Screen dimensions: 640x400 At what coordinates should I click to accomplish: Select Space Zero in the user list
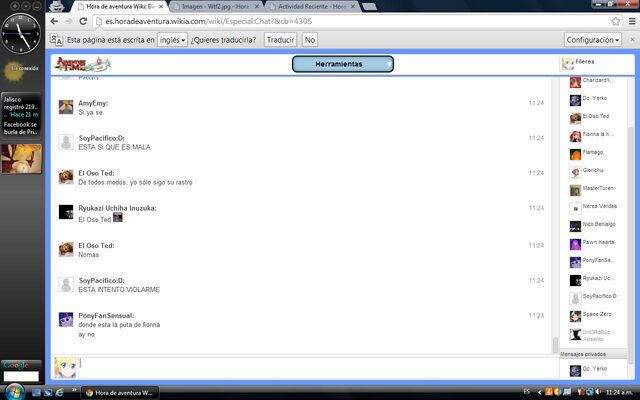point(593,316)
